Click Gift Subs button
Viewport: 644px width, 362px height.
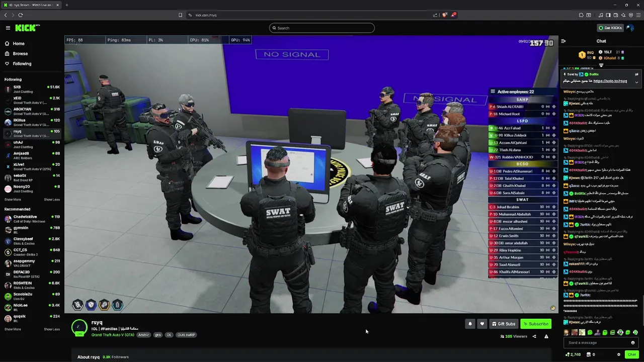(x=504, y=324)
